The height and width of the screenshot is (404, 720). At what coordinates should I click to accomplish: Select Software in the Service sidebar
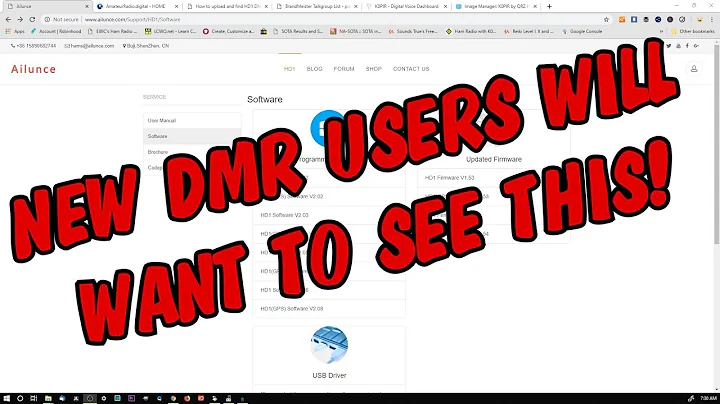click(192, 136)
